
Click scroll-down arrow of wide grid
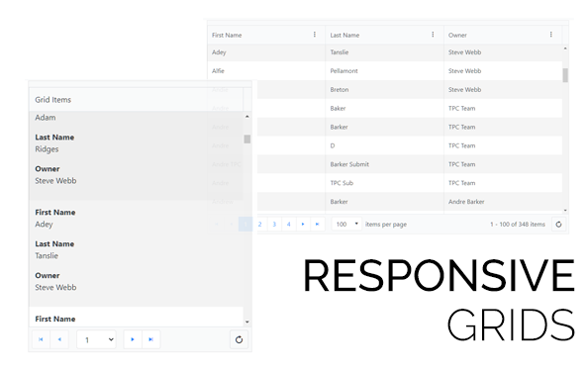(565, 211)
